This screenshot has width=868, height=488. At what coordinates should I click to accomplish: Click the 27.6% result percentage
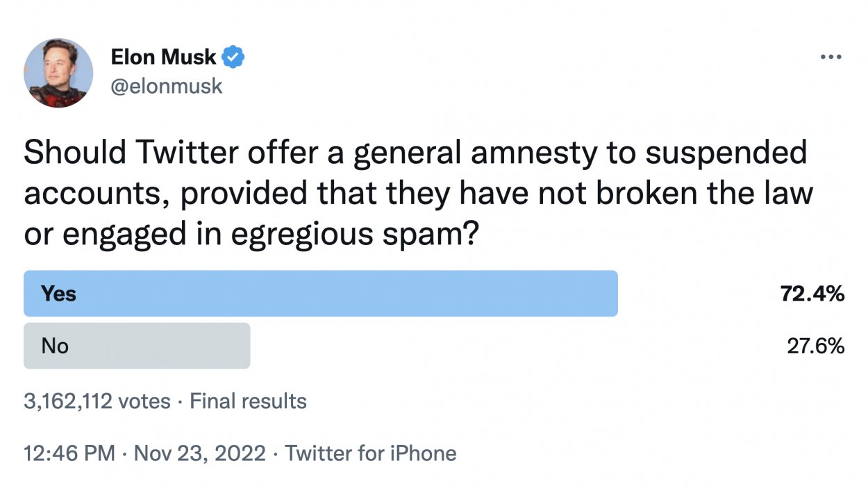pos(815,346)
